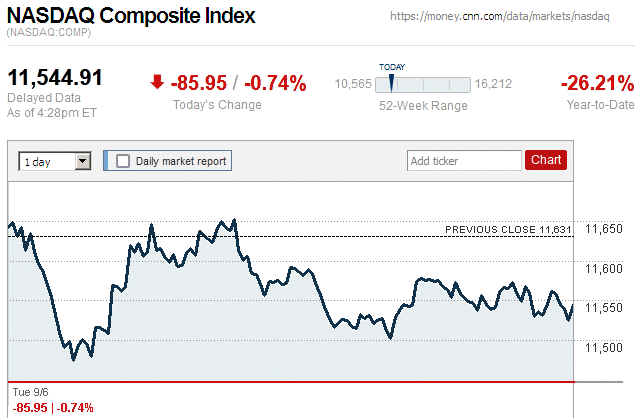Click the Year-to-Date -26.21% value

coord(597,83)
